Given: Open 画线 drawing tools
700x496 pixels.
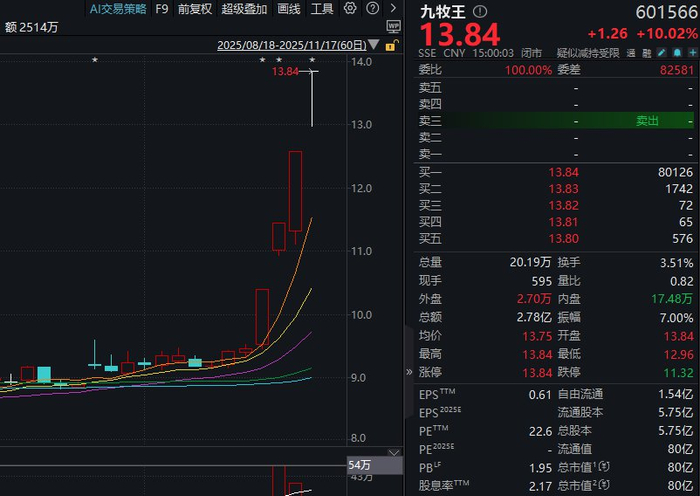Looking at the screenshot, I should coord(288,8).
